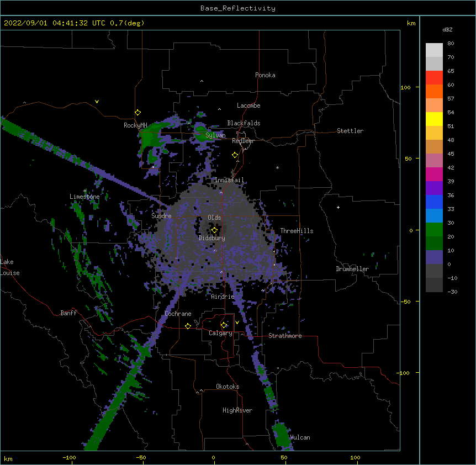Click the RedDeer city label

pos(243,141)
